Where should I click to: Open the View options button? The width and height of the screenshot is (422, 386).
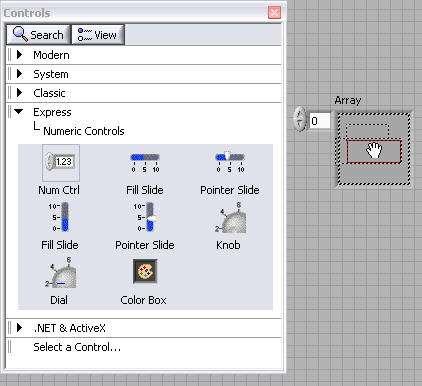(97, 34)
